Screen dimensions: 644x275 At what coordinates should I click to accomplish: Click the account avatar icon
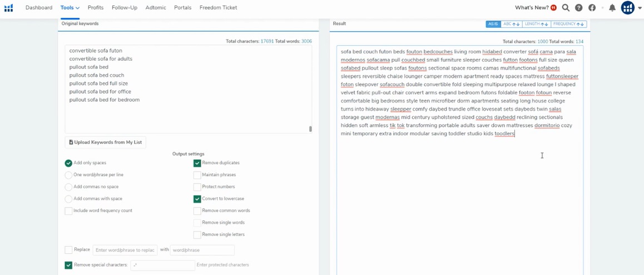[x=627, y=7]
